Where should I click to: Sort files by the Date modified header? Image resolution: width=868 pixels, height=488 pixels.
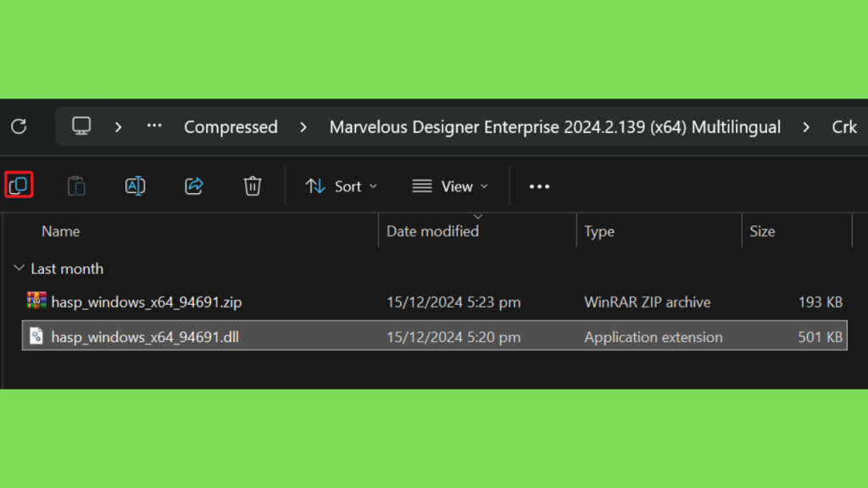click(433, 231)
